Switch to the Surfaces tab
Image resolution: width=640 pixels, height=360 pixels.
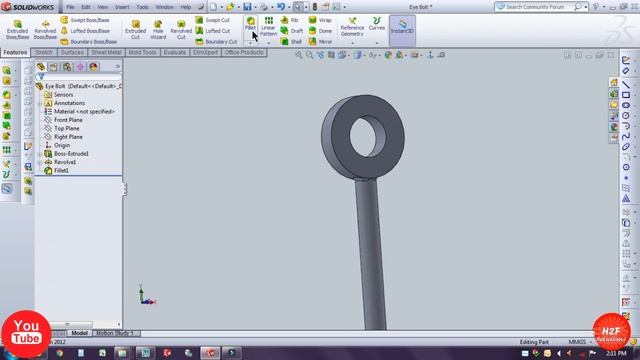pyautogui.click(x=72, y=53)
